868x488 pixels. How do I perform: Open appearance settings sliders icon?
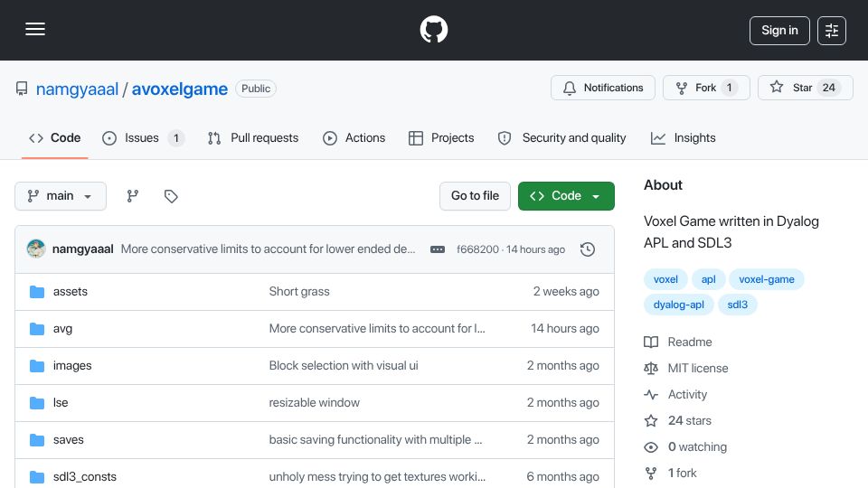click(x=832, y=31)
